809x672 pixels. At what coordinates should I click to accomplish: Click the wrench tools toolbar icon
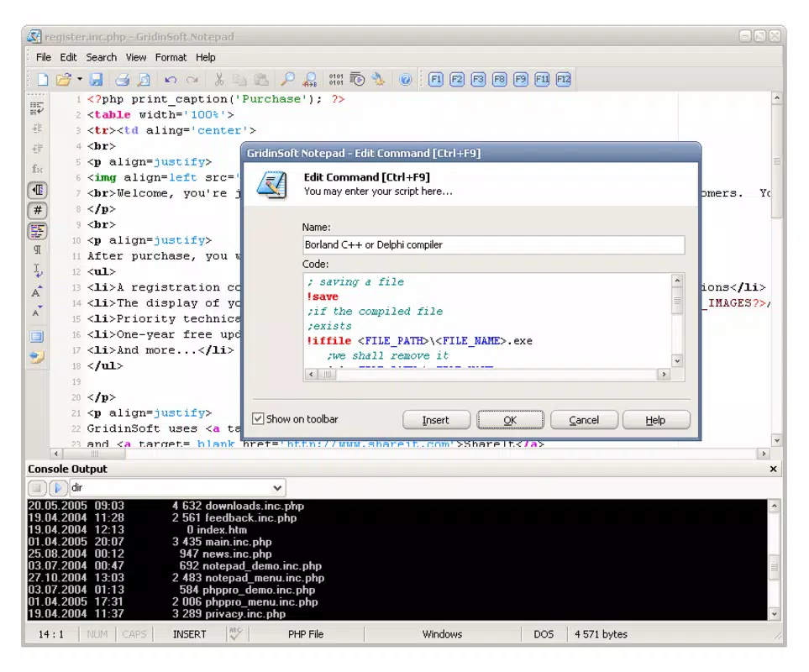coord(379,80)
